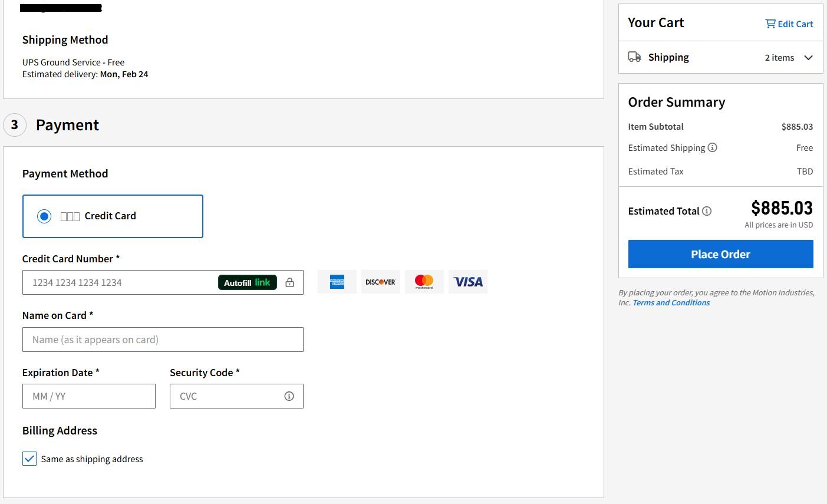Click the Visa card logo

(x=468, y=282)
